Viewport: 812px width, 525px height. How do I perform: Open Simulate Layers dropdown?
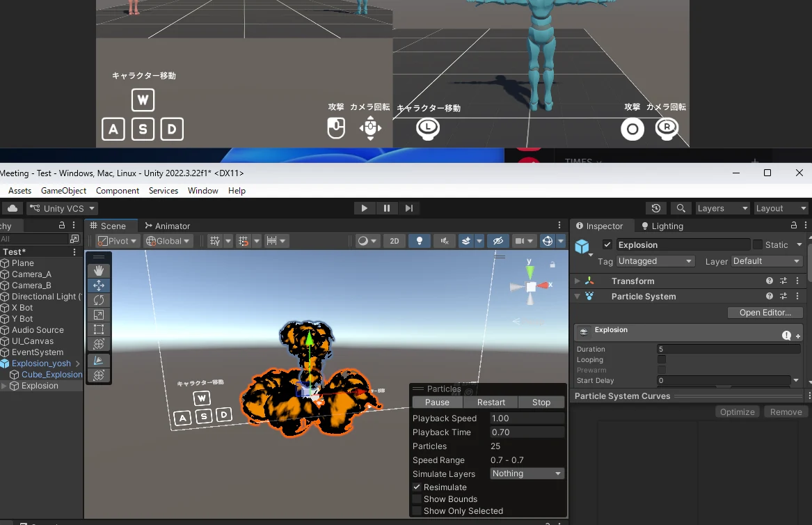coord(527,473)
